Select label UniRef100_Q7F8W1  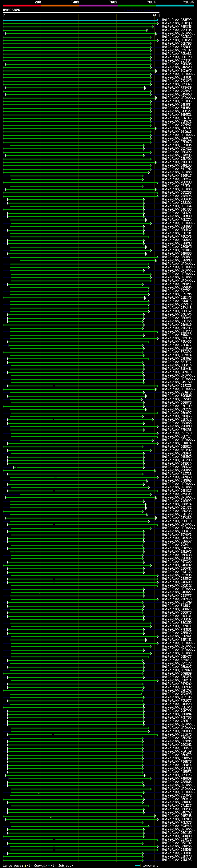coord(177,78)
